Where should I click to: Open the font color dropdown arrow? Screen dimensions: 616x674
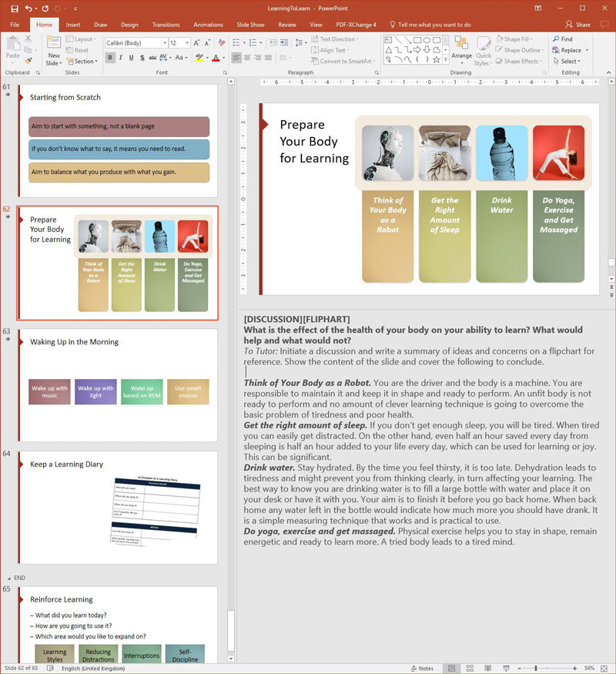coord(224,58)
